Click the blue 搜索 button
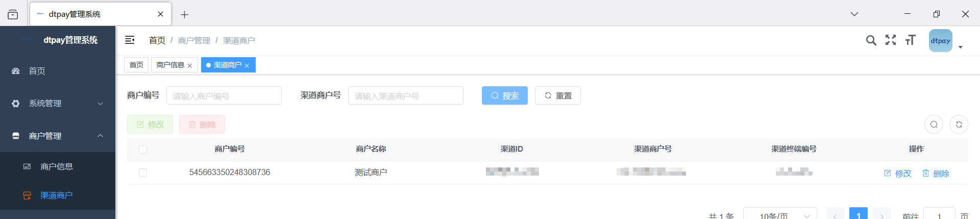The height and width of the screenshot is (219, 980). (505, 95)
